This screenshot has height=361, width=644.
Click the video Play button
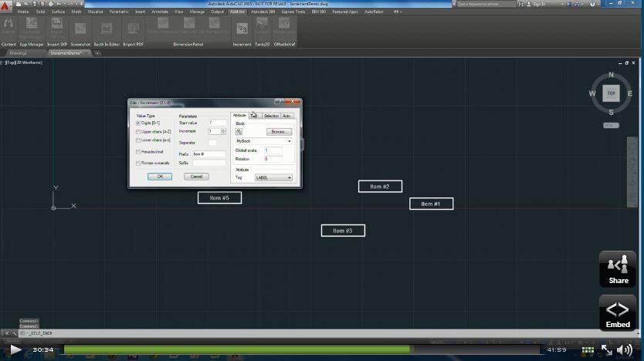point(15,350)
